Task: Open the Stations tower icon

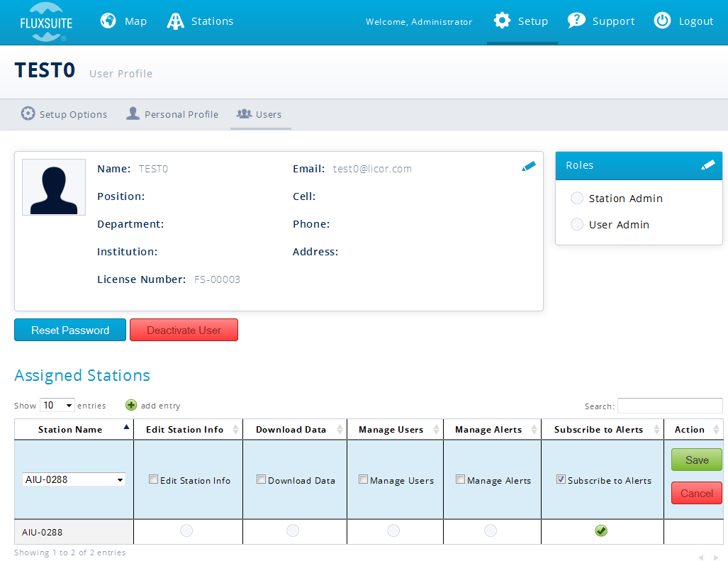Action: (x=176, y=21)
